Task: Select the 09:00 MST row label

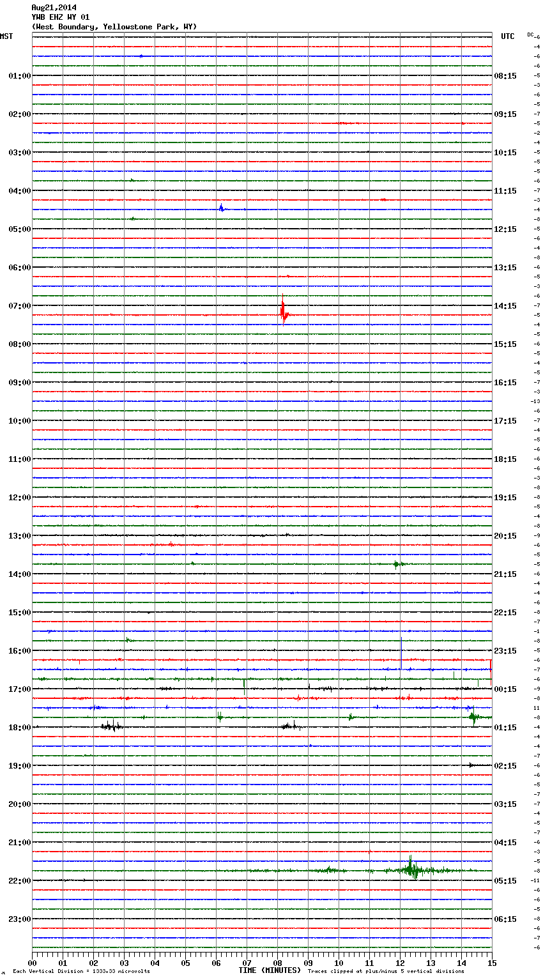Action: click(x=19, y=383)
